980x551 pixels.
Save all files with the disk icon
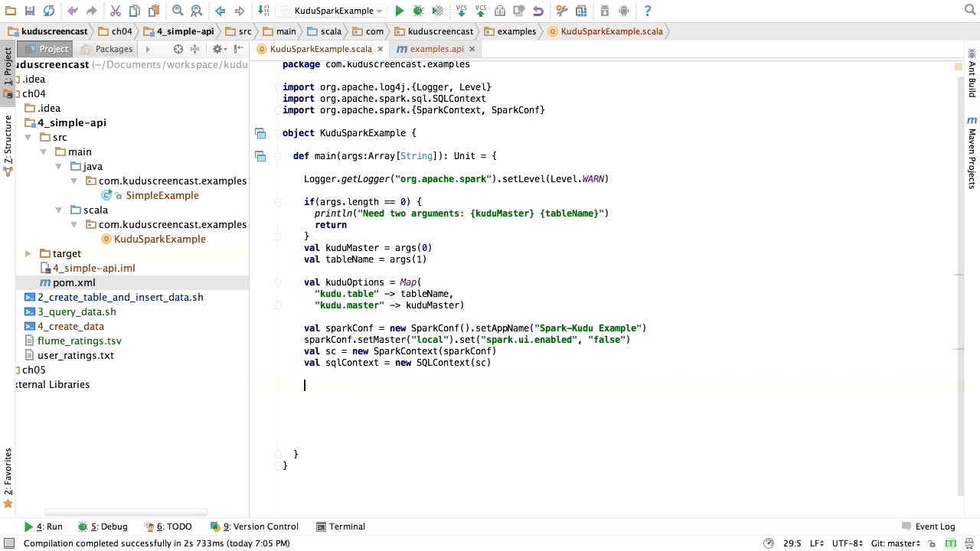[x=30, y=11]
